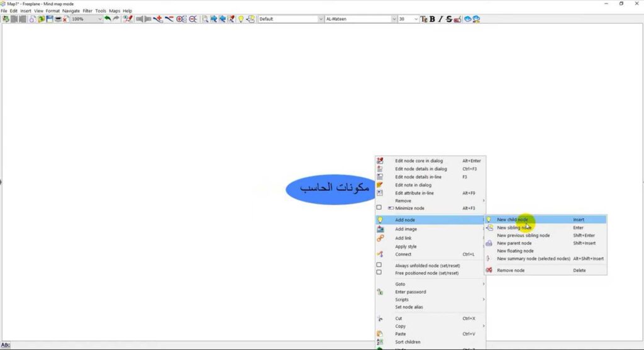Image resolution: width=644 pixels, height=350 pixels.
Task: Click the Connect arrow icon in menu
Action: point(380,254)
